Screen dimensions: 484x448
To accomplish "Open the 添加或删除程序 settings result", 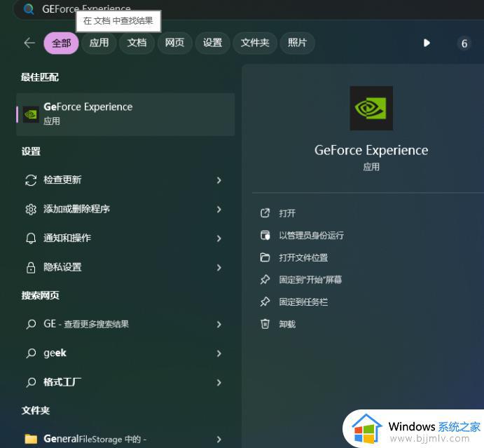I will pyautogui.click(x=125, y=210).
